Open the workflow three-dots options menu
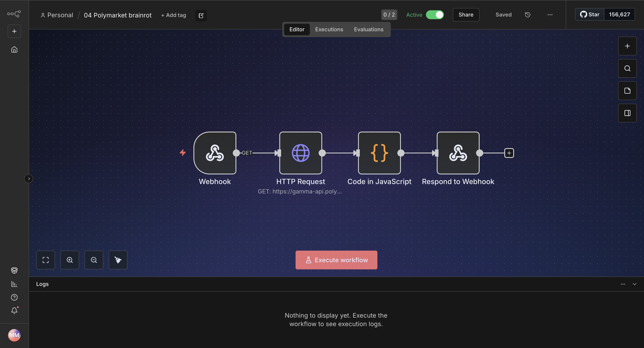This screenshot has height=348, width=644. pos(550,15)
